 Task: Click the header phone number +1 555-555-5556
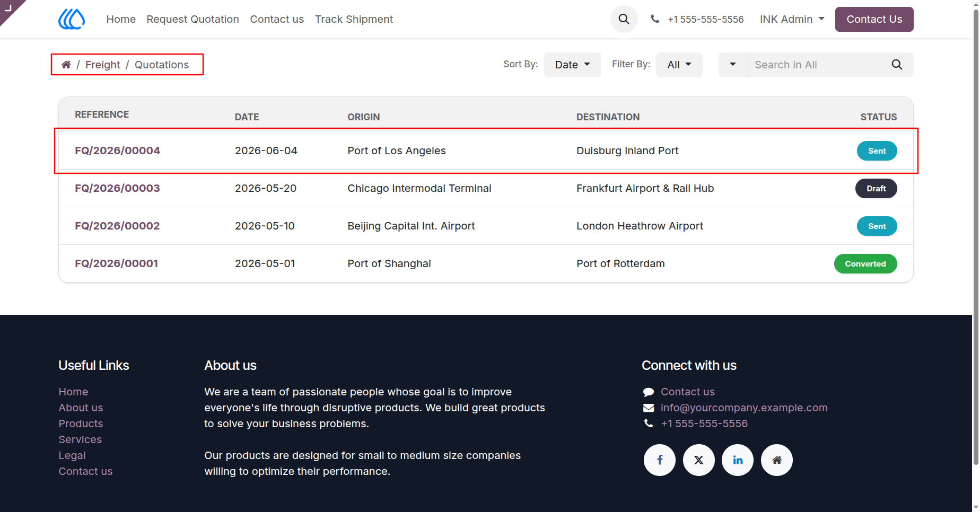706,19
